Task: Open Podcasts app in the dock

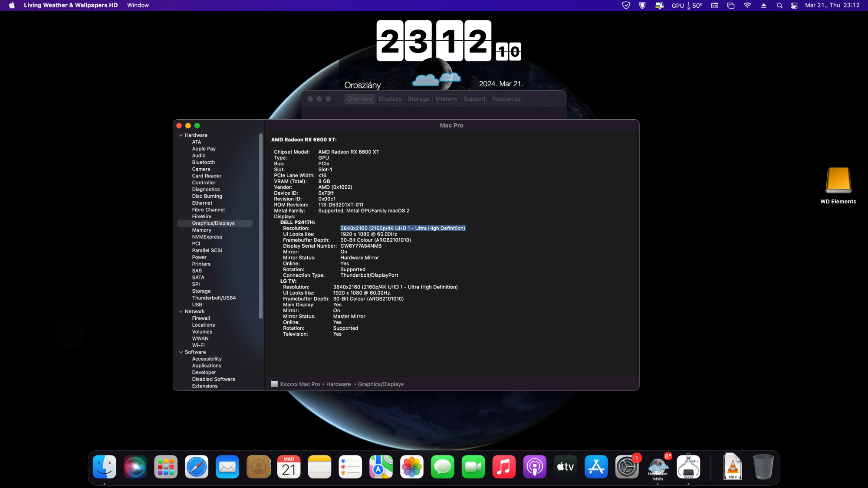Action: click(535, 467)
